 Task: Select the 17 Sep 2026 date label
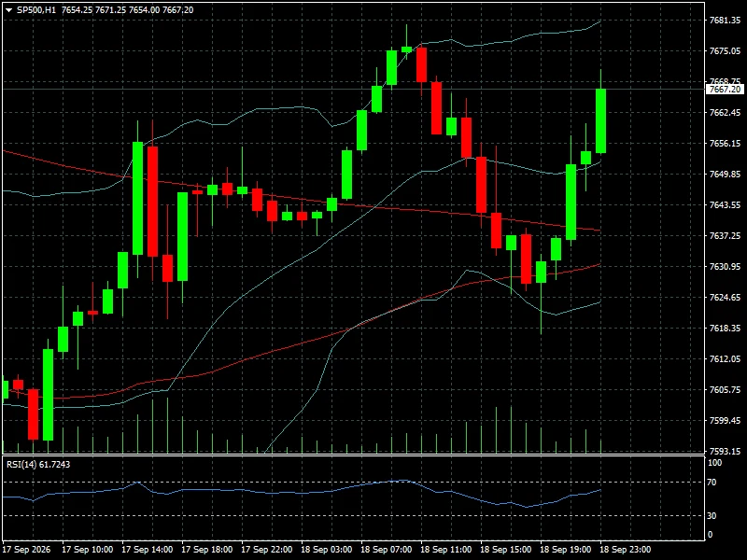(27, 550)
